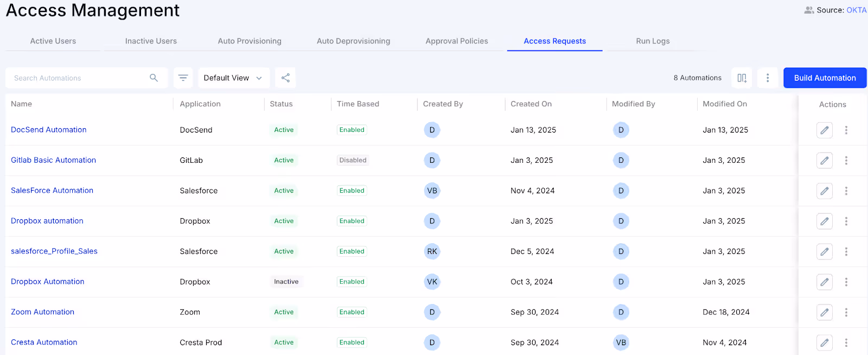Select the Access Requests tab
The height and width of the screenshot is (355, 868).
(x=554, y=41)
